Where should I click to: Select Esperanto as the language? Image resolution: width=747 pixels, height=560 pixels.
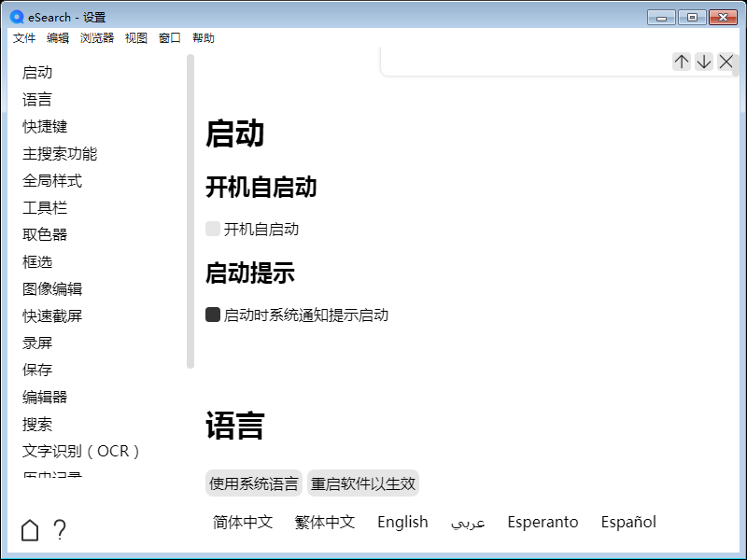tap(543, 522)
